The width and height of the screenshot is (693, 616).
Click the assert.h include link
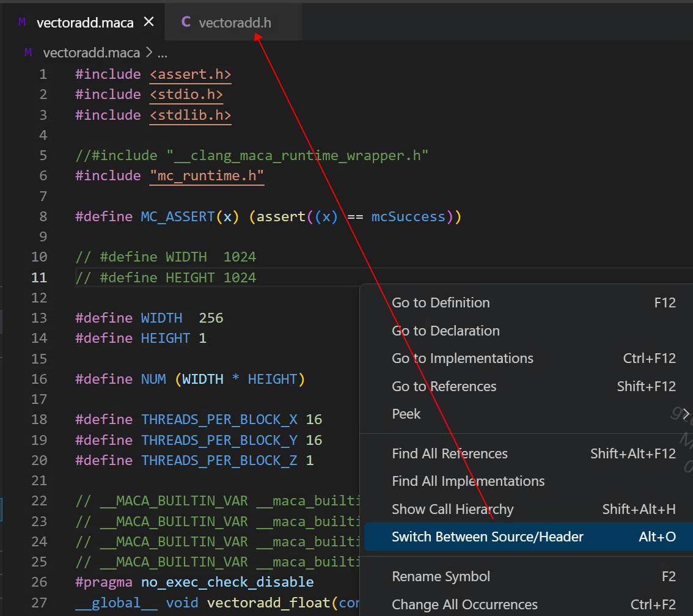[x=190, y=74]
